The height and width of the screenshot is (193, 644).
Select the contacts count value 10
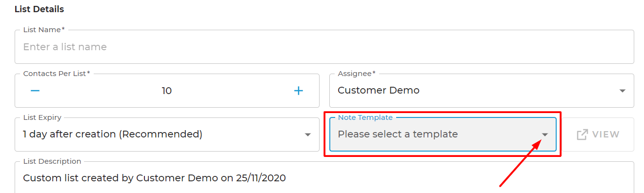(167, 91)
